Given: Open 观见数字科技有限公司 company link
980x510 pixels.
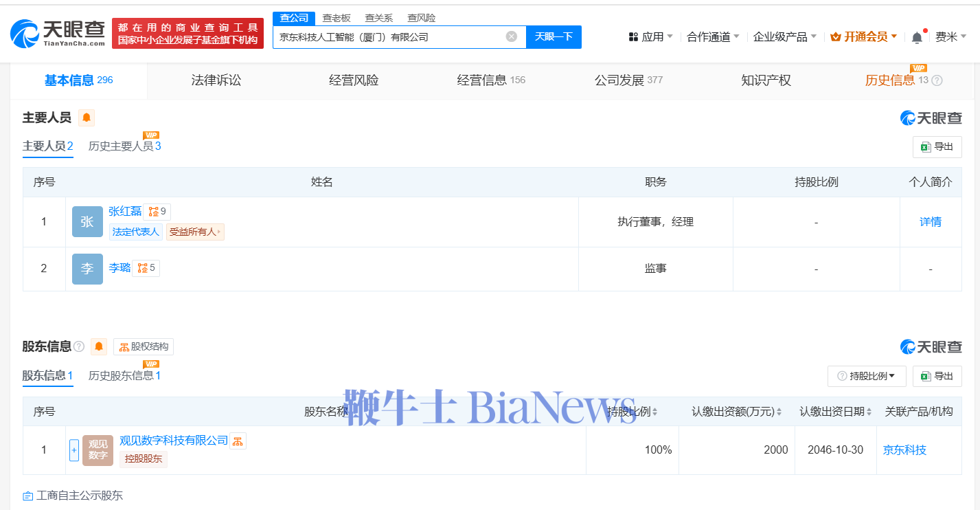Looking at the screenshot, I should (x=174, y=441).
